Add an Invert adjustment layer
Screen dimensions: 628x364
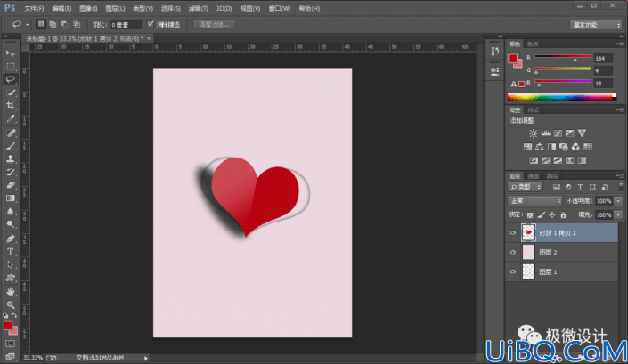click(534, 160)
